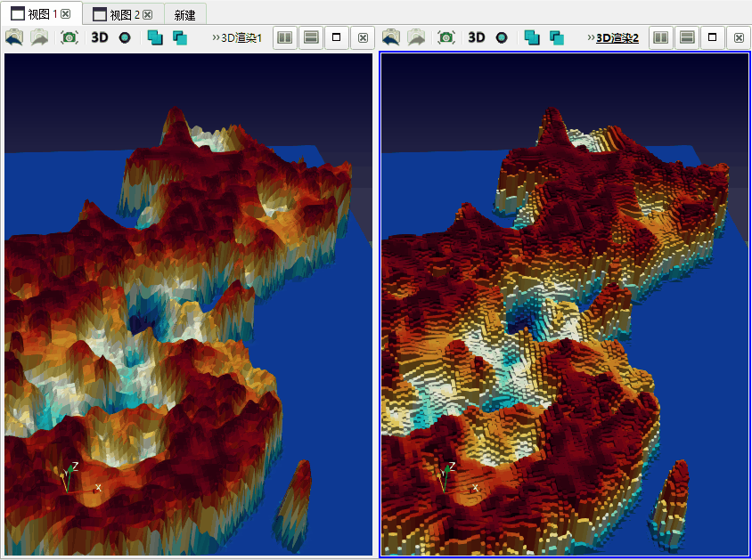The image size is (752, 560).
Task: Switch to the 视图 2 tab
Action: (x=123, y=14)
